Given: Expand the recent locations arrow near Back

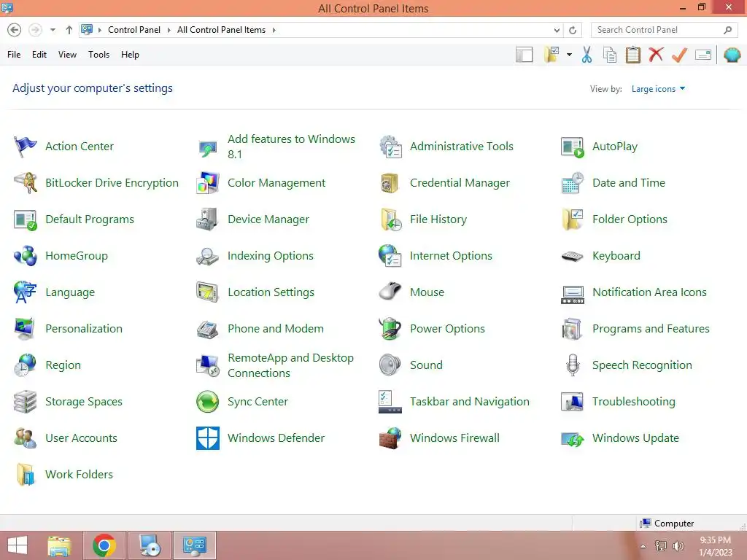Looking at the screenshot, I should click(x=53, y=30).
